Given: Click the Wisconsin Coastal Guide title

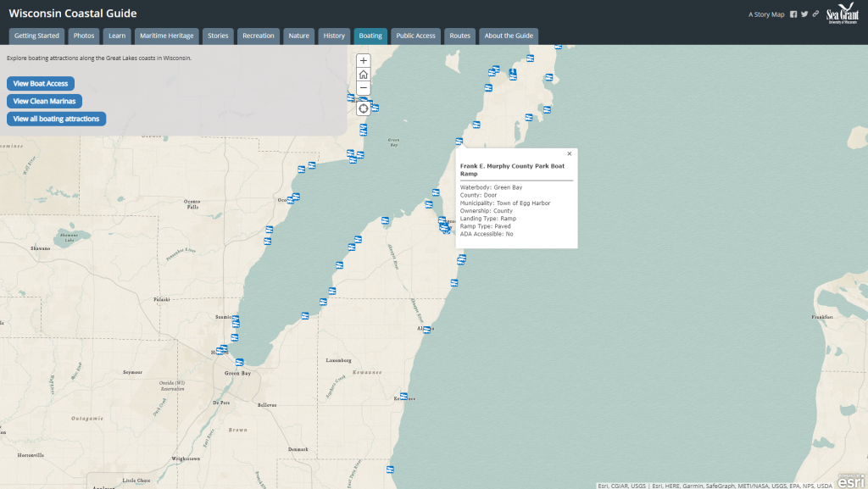Looking at the screenshot, I should pyautogui.click(x=73, y=14).
